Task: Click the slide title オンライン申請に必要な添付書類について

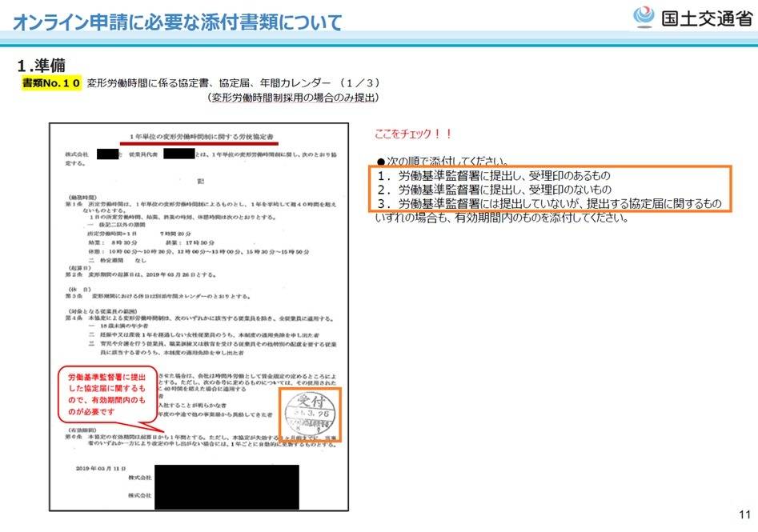Action: 177,22
